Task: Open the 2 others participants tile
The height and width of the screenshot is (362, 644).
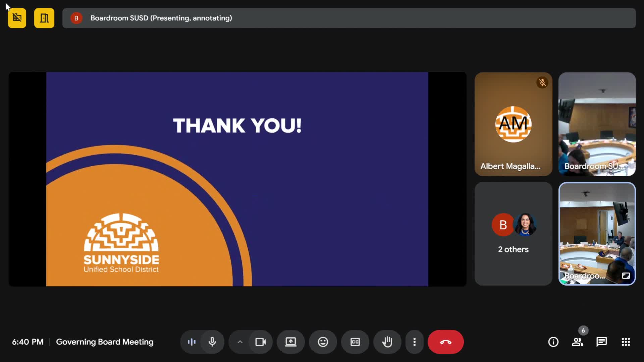Action: [x=513, y=234]
